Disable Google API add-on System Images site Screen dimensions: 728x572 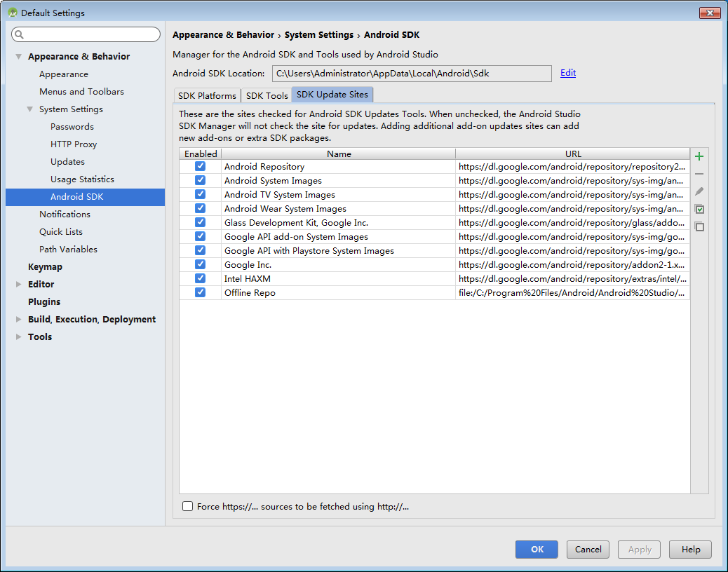(200, 236)
